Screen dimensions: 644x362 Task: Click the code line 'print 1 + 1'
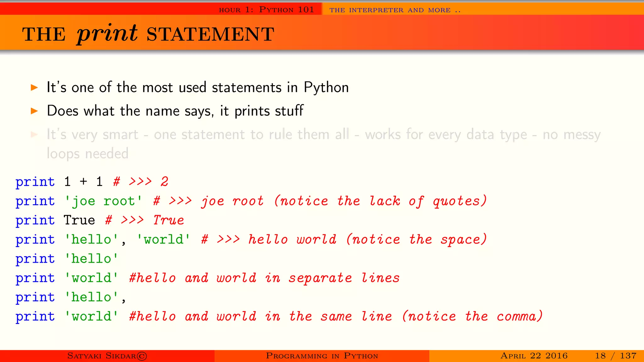59,182
